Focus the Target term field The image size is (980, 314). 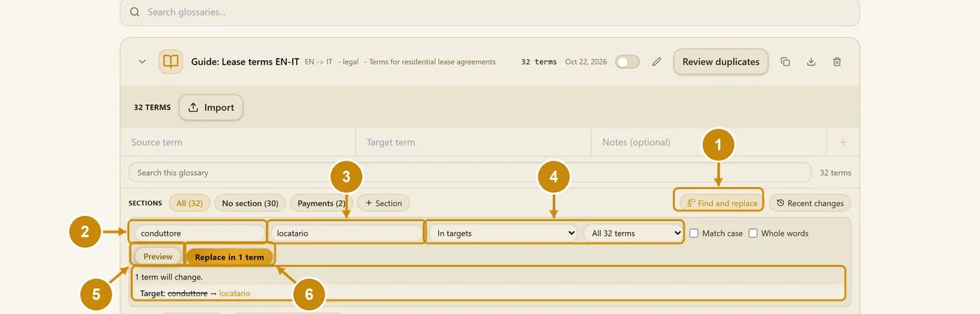click(473, 142)
